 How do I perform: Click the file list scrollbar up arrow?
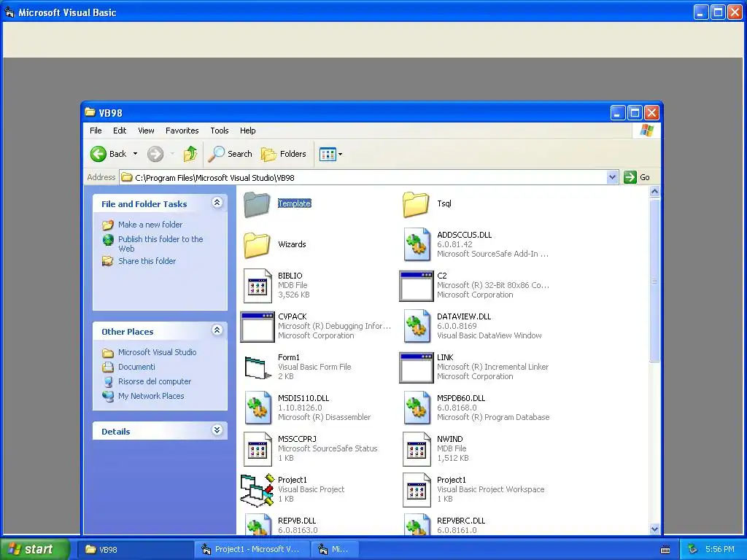pos(654,192)
